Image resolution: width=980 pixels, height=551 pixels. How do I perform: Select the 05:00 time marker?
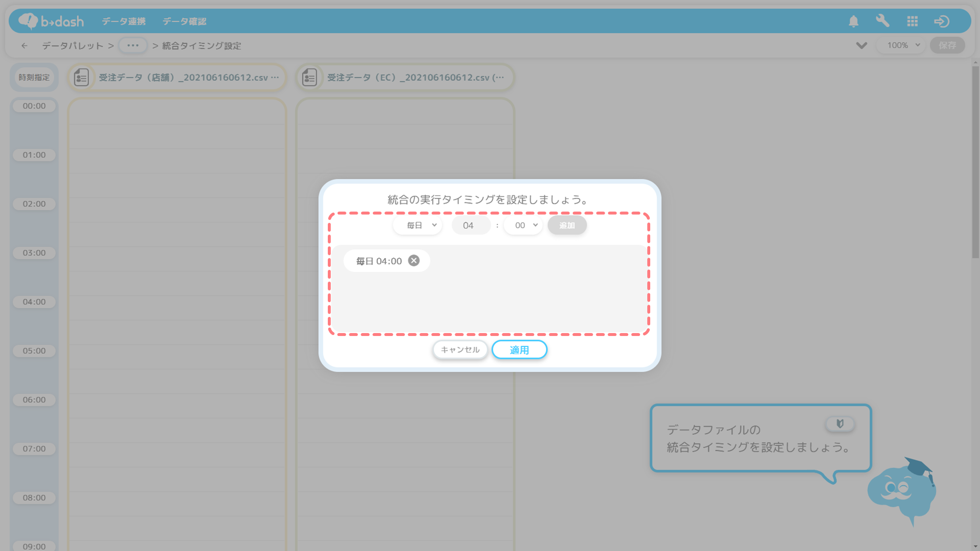[34, 351]
